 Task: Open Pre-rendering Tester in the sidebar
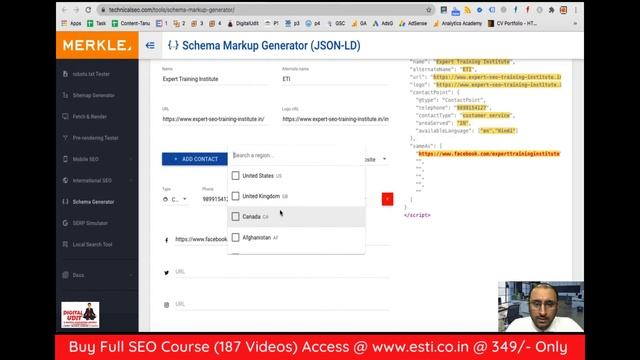click(96, 138)
